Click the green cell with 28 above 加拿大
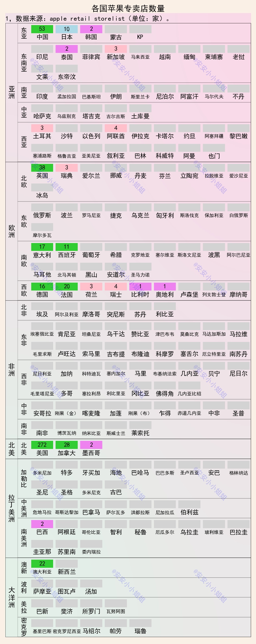This screenshot has width=256, height=644. [x=66, y=445]
